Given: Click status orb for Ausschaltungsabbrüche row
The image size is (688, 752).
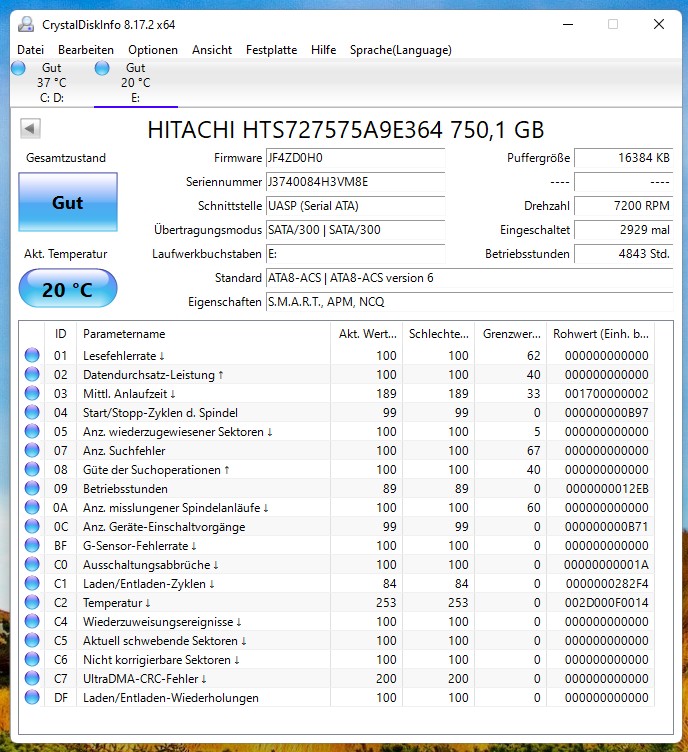Looking at the screenshot, I should pyautogui.click(x=32, y=564).
